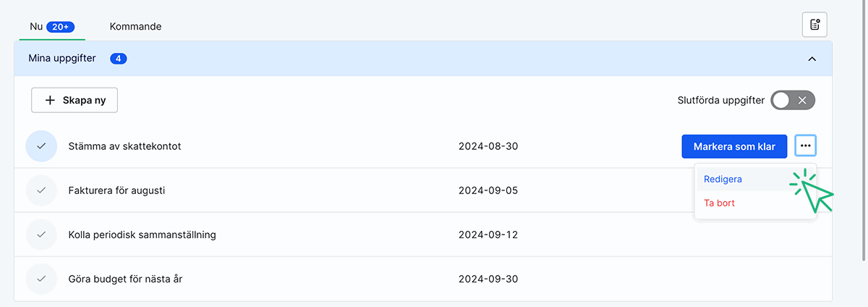Toggle Slutförda uppgifter switch
This screenshot has width=868, height=307.
click(793, 101)
